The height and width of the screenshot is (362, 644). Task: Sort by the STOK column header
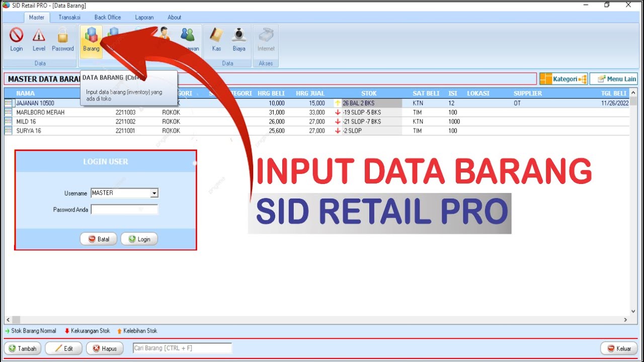click(369, 94)
